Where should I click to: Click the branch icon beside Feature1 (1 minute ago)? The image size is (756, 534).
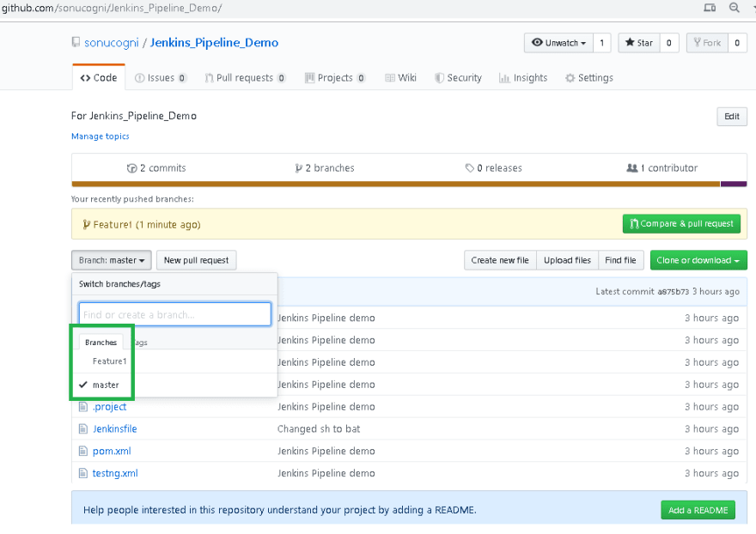coord(86,225)
